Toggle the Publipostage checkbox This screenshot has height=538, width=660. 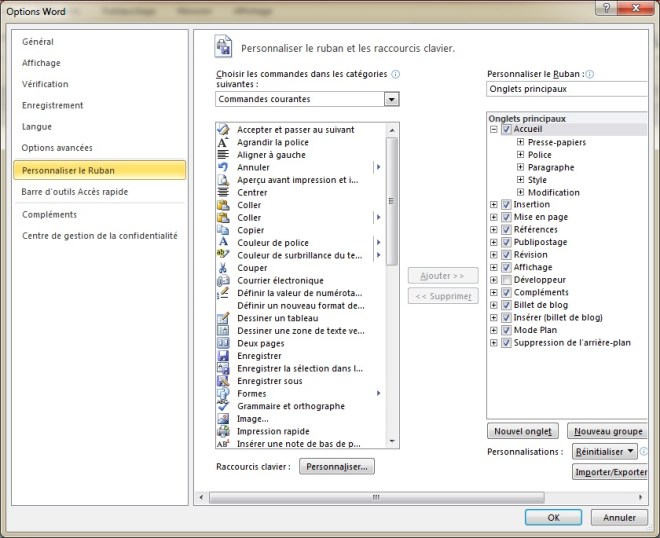point(506,242)
